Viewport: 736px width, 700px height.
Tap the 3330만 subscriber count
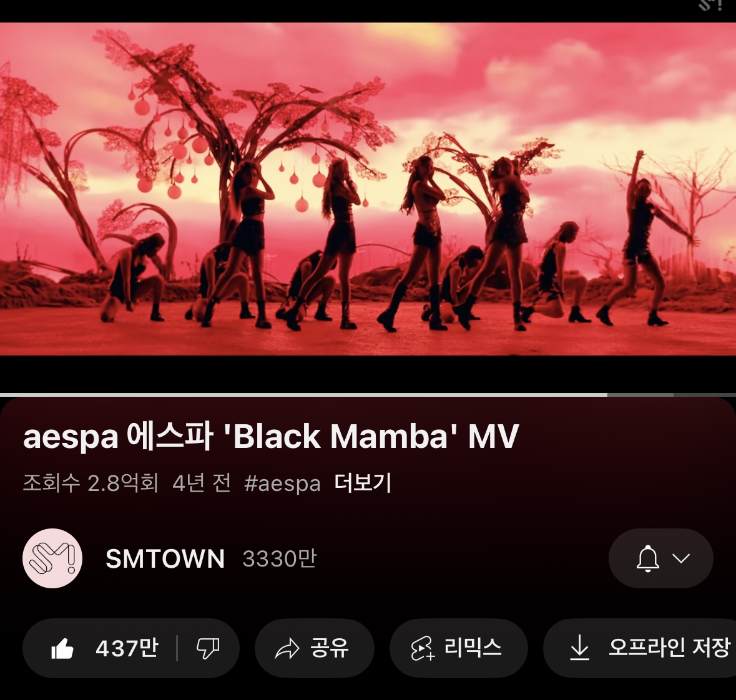point(280,559)
